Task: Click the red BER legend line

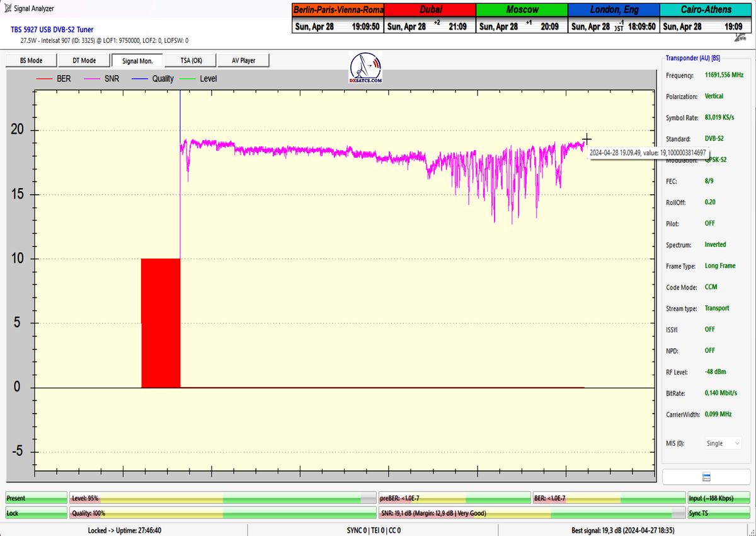Action: (x=44, y=79)
